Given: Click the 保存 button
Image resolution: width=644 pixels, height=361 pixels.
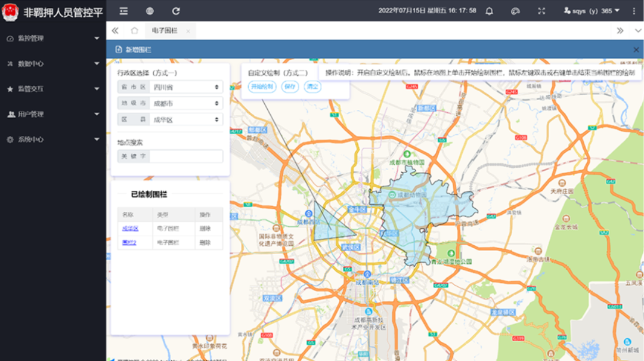Looking at the screenshot, I should click(x=290, y=87).
